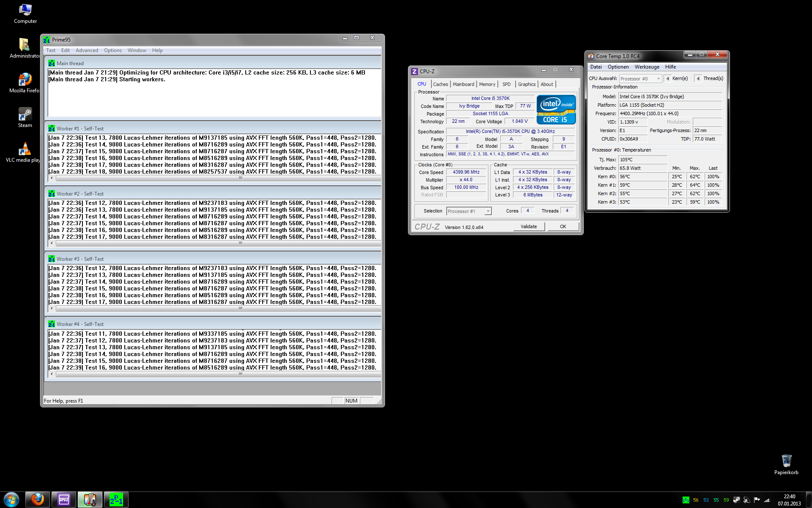Image resolution: width=812 pixels, height=508 pixels.
Task: Switch to the Memory tab in CPU-Z
Action: pos(487,84)
